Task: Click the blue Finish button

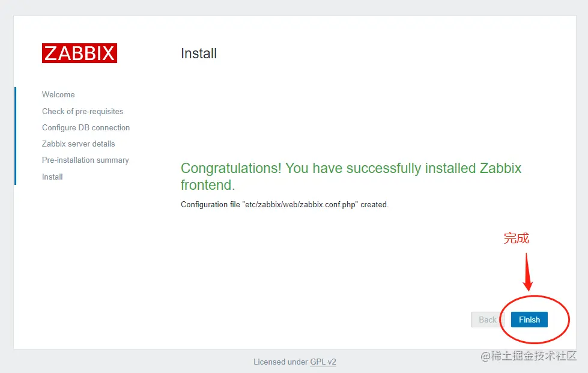Action: click(x=529, y=320)
